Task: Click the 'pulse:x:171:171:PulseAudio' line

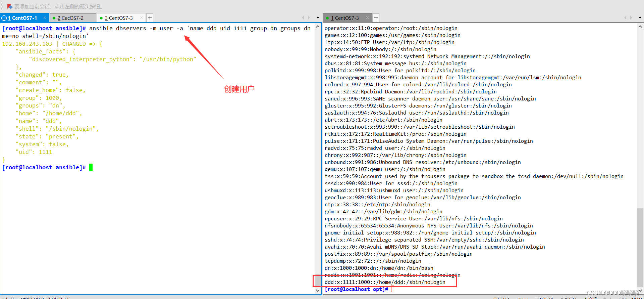Action: click(429, 141)
